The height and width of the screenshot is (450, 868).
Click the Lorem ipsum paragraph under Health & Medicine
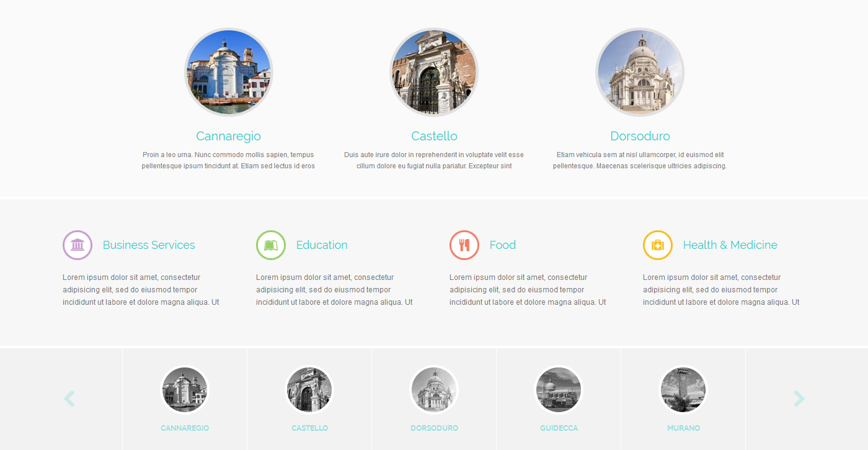(x=721, y=290)
